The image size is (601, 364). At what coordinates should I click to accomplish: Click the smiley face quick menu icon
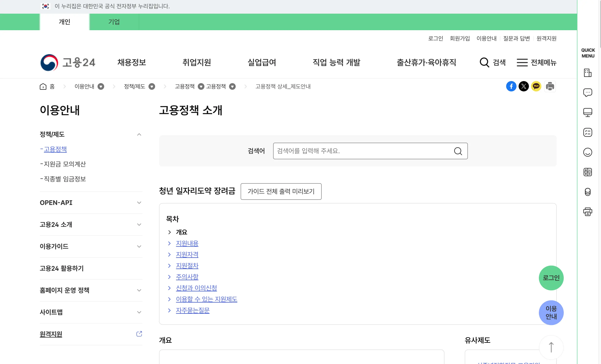tap(588, 152)
